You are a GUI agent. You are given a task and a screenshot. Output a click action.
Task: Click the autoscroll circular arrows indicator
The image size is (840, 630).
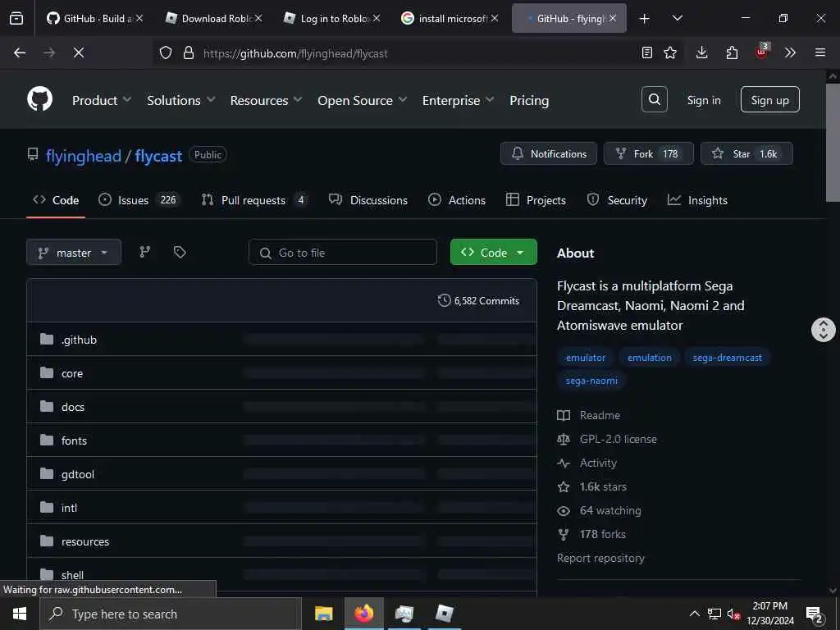point(824,330)
